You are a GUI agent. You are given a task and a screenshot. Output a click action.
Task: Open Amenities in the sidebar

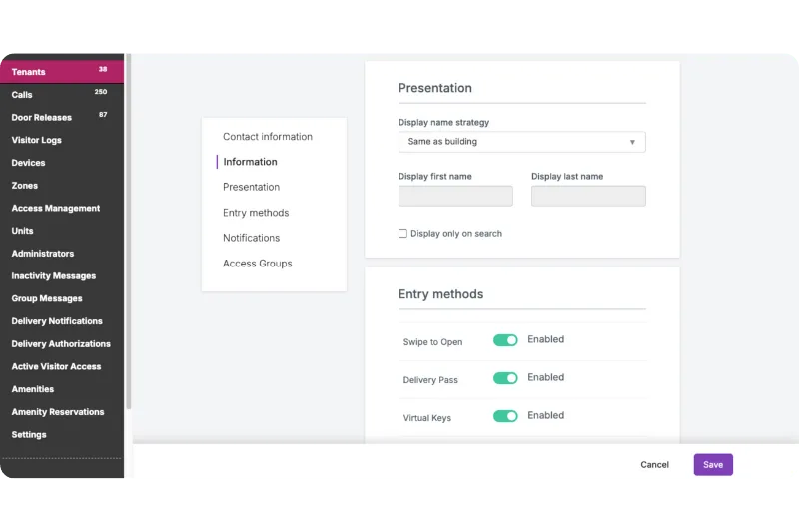click(33, 389)
